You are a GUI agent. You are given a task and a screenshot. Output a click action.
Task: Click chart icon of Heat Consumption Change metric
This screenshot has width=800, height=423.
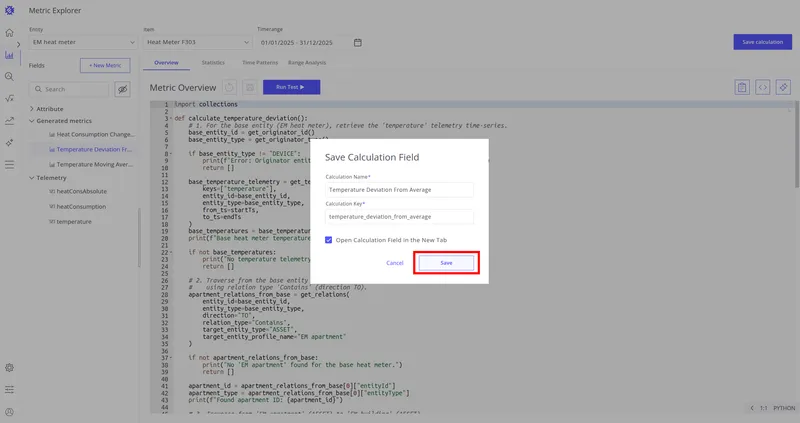coord(52,135)
